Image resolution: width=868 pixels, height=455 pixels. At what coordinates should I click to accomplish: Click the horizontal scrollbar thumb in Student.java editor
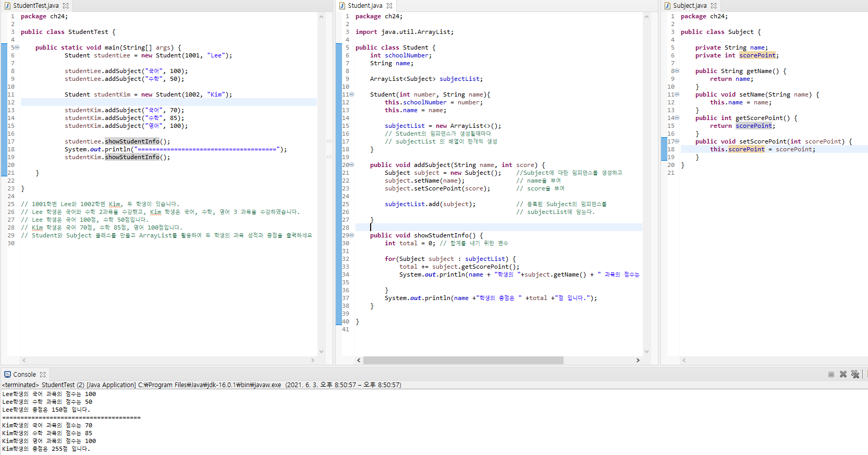tap(463, 361)
